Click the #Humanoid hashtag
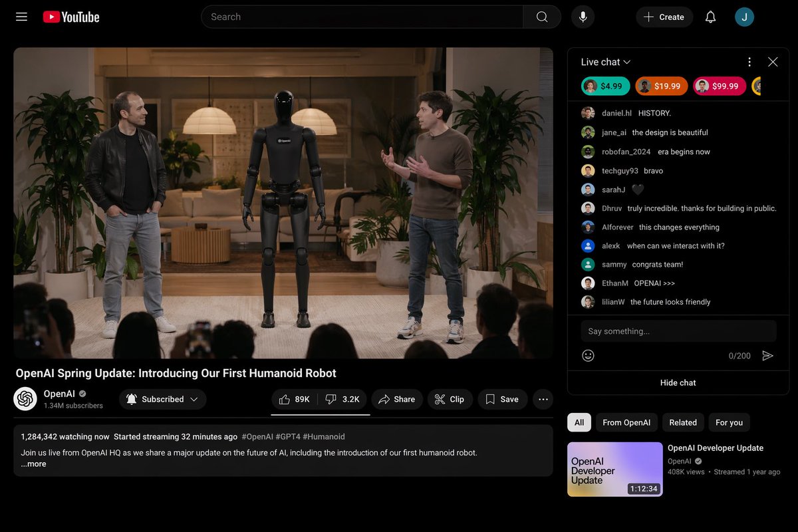The width and height of the screenshot is (798, 532). [x=324, y=437]
